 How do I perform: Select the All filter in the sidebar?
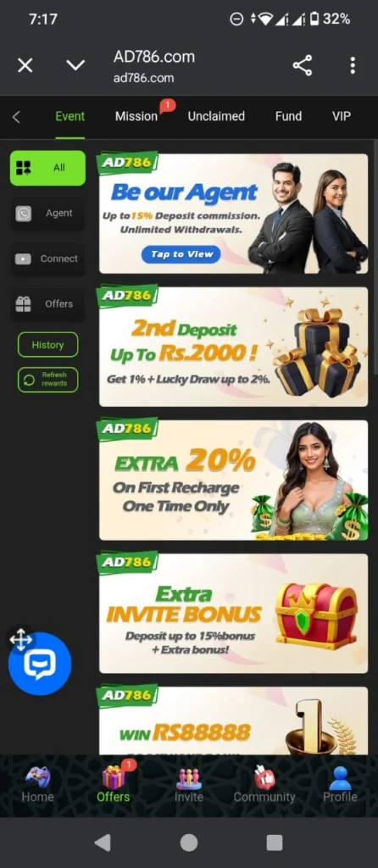click(x=47, y=168)
